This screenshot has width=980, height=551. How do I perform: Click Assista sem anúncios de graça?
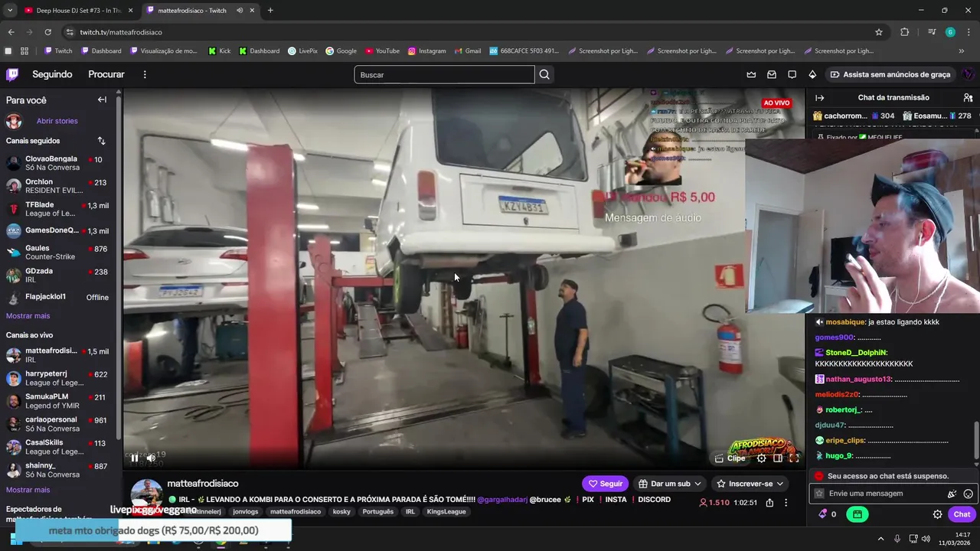tap(890, 74)
